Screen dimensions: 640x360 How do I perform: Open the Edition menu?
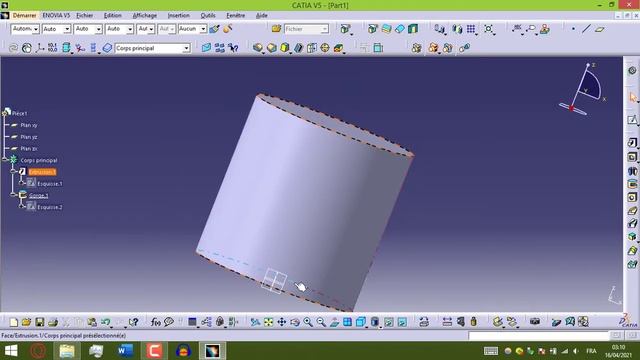click(x=112, y=16)
